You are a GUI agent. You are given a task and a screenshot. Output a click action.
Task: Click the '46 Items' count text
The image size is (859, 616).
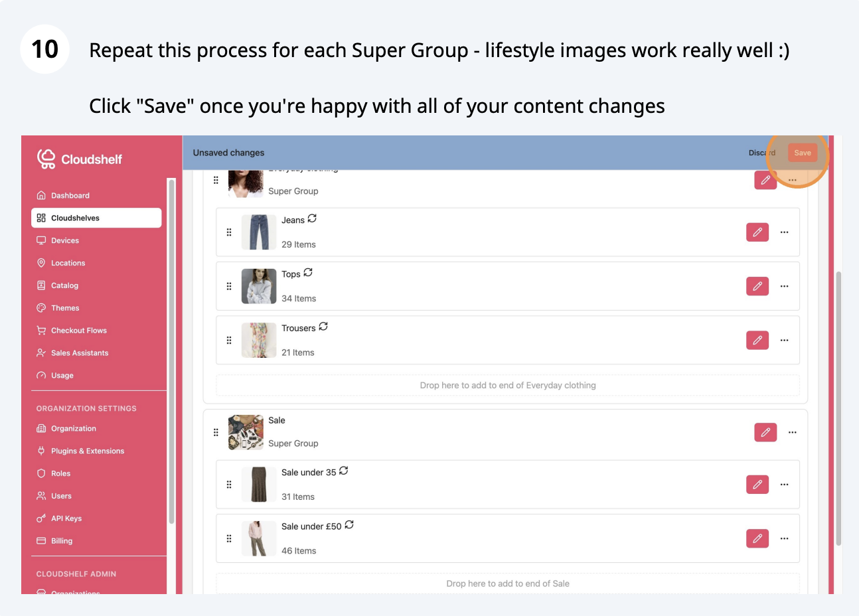pyautogui.click(x=299, y=551)
